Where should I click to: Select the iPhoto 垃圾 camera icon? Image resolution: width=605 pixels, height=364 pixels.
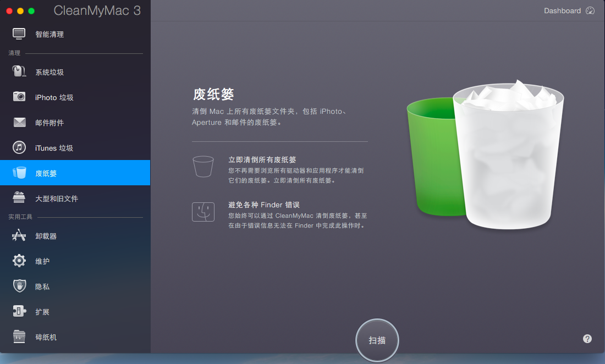[19, 96]
